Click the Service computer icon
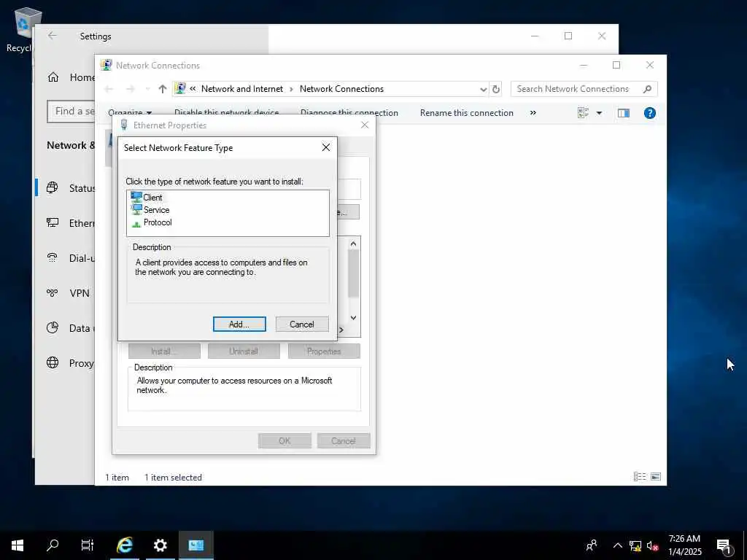 pyautogui.click(x=136, y=209)
